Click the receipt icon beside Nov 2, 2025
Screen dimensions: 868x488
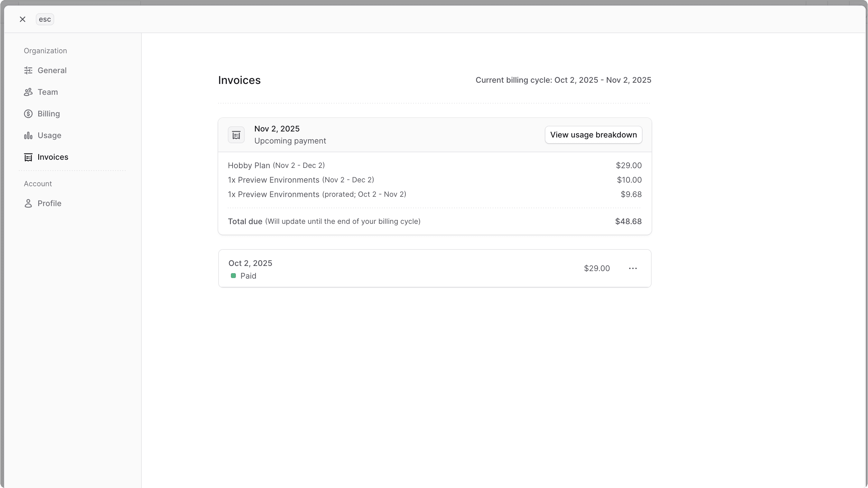click(x=236, y=134)
